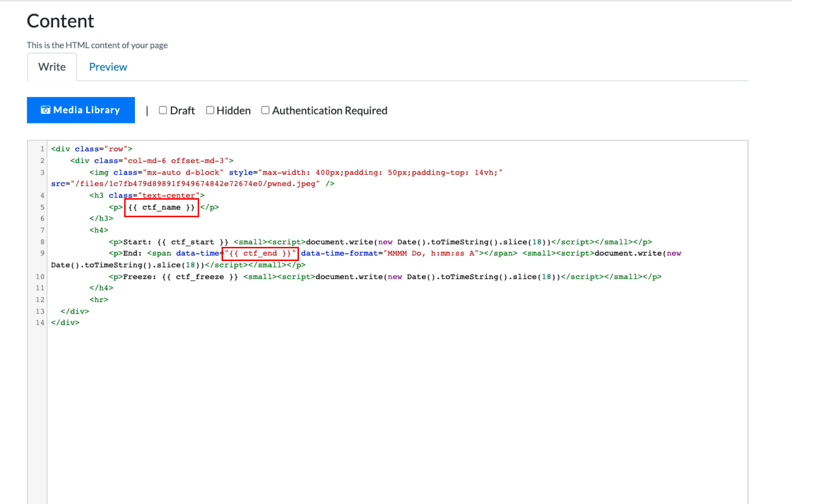Click the {{ ctf_start }} variable on line 8

[x=192, y=242]
